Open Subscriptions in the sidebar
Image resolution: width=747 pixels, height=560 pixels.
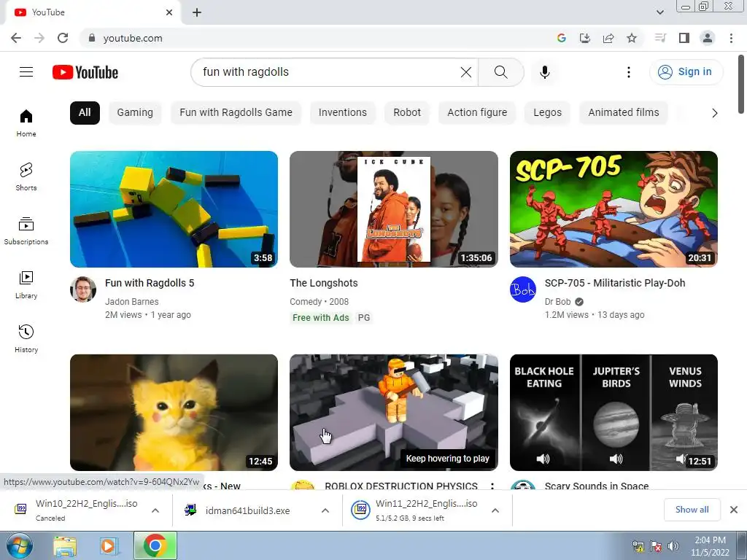[26, 231]
